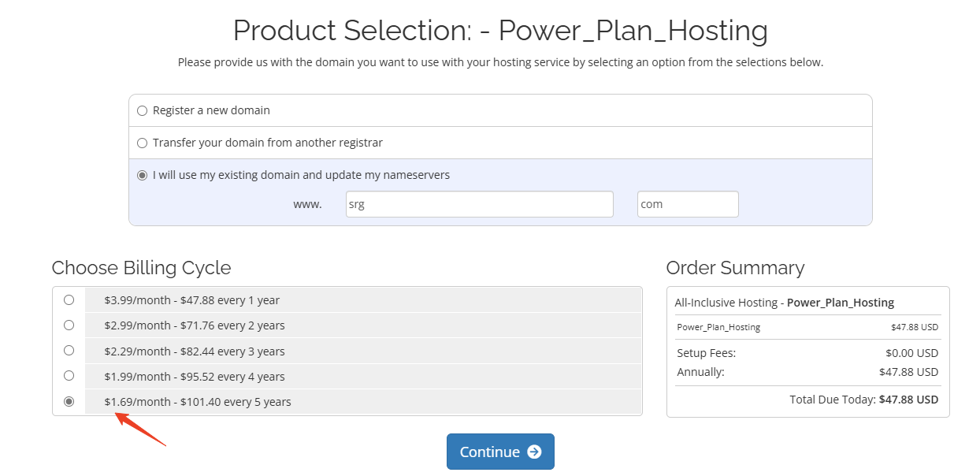Select the $1.99/month 4 years radio button
Viewport: 980px width, 476px height.
[x=69, y=376]
